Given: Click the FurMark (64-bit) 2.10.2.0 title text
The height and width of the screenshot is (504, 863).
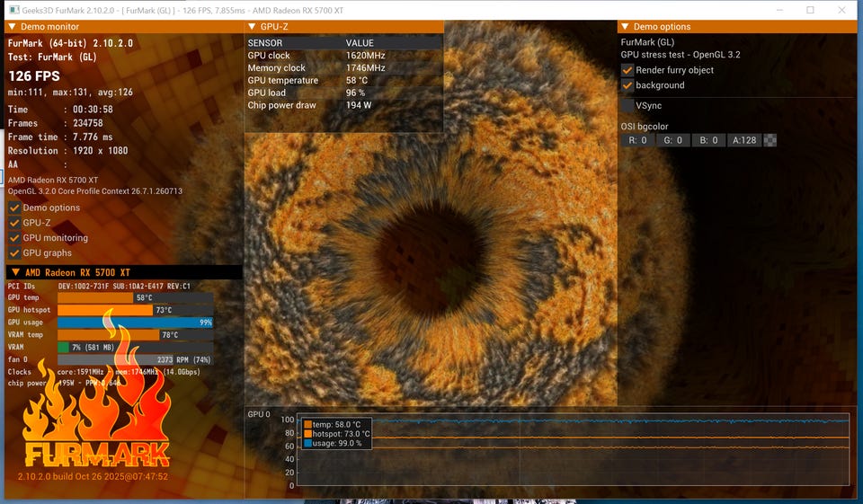Looking at the screenshot, I should click(x=70, y=43).
